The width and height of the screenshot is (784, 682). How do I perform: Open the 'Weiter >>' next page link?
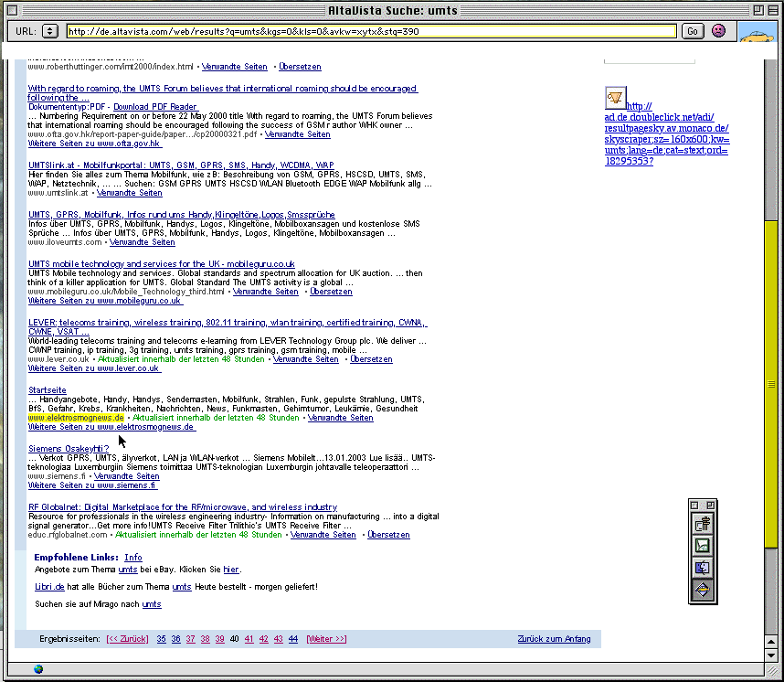[x=326, y=639]
